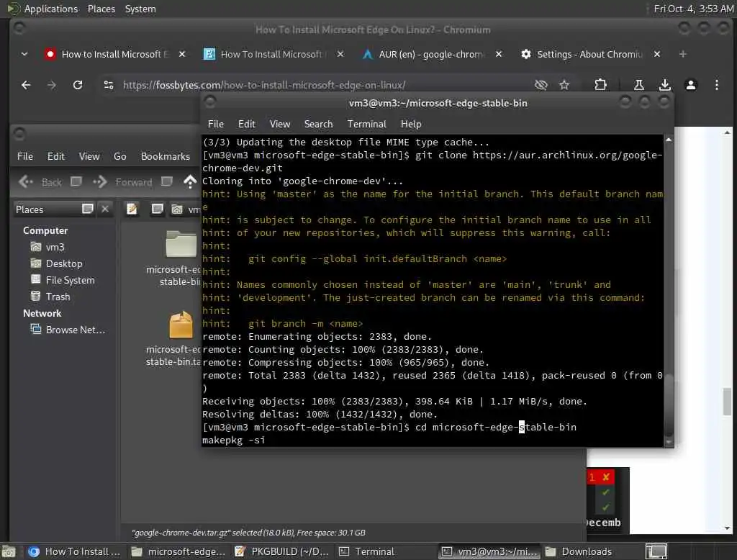
Task: Click the fossbytes URL address bar
Action: [x=264, y=85]
